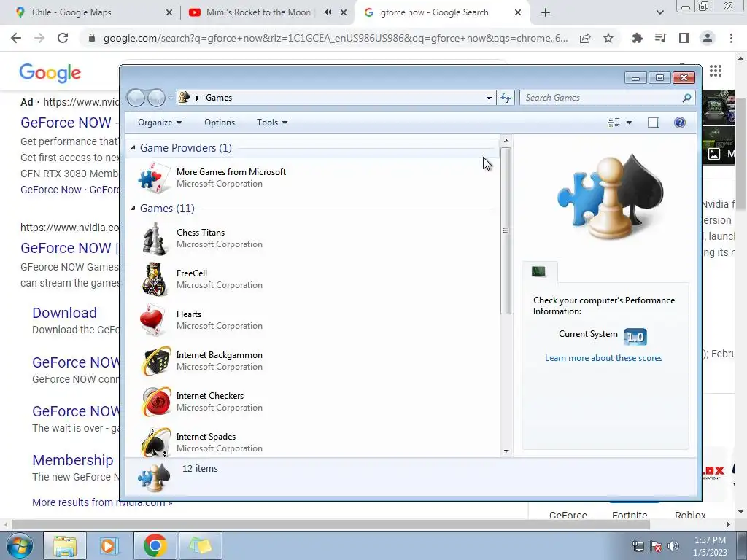Open the Organize dropdown menu
This screenshot has height=560, width=747.
160,122
